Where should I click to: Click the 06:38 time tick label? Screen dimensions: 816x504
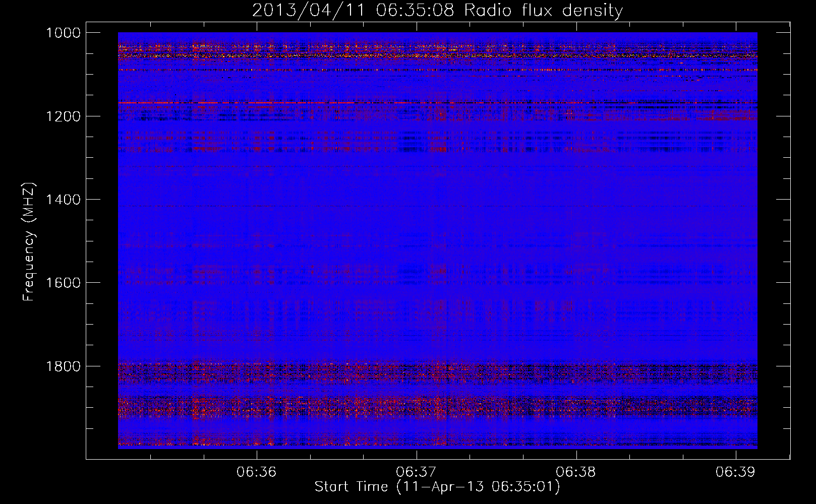[x=576, y=472]
